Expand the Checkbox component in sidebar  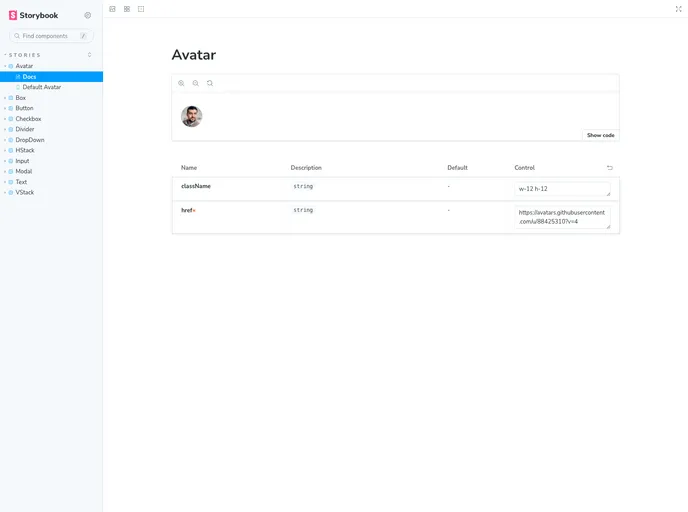pos(28,119)
